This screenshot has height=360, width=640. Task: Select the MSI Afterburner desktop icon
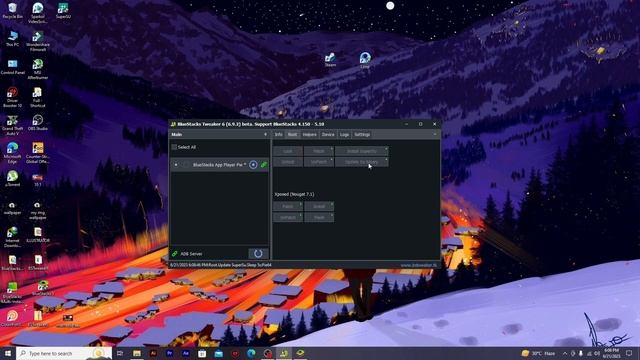coord(38,69)
